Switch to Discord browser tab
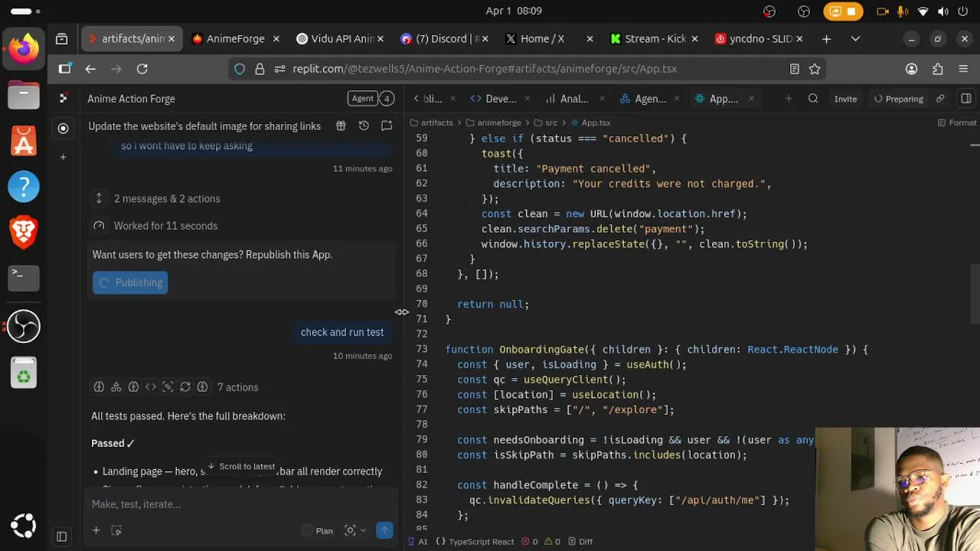The width and height of the screenshot is (980, 551). click(443, 38)
